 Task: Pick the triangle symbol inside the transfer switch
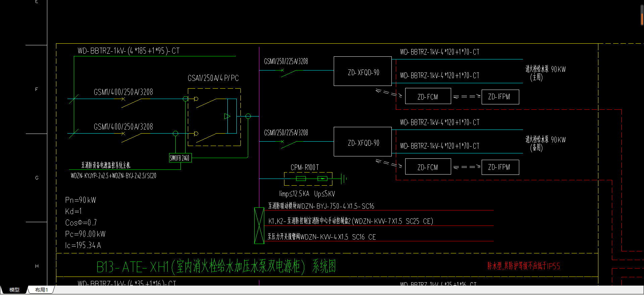[227, 116]
